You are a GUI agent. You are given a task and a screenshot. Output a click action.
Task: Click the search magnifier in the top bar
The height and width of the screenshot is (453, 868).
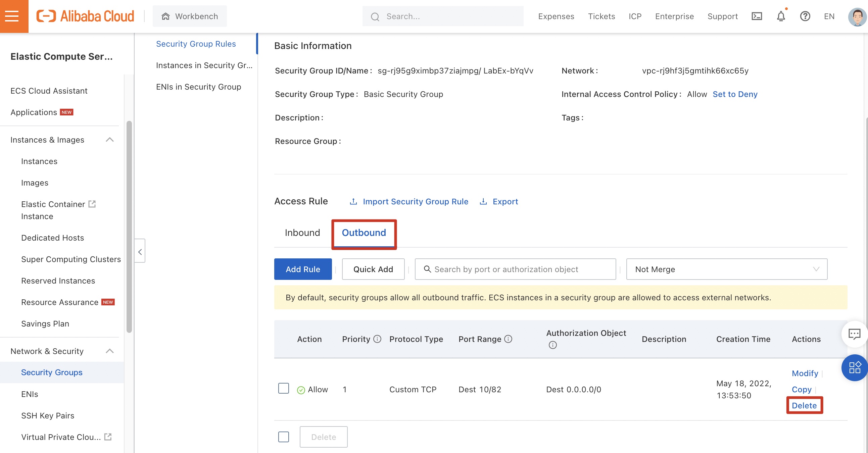[375, 16]
